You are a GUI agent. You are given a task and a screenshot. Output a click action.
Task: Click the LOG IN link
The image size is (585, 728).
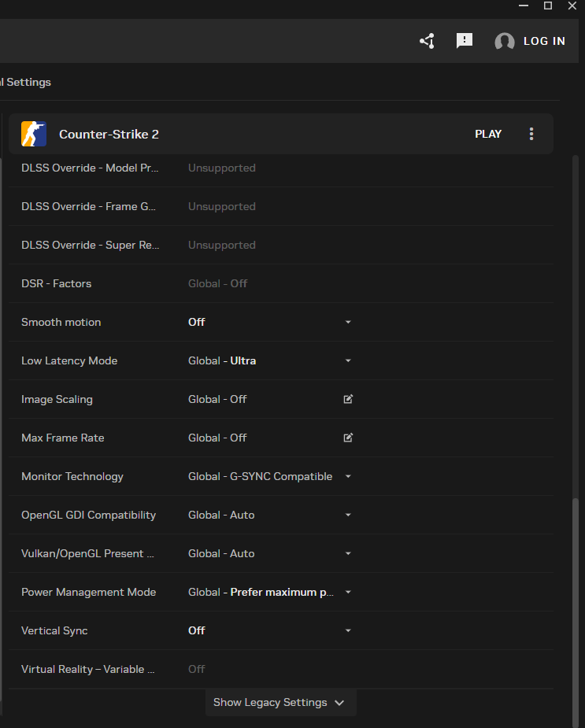pyautogui.click(x=544, y=41)
